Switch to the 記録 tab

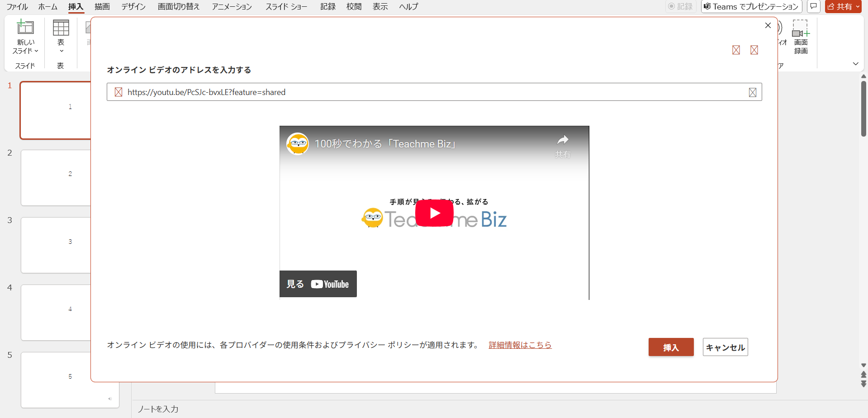point(328,7)
